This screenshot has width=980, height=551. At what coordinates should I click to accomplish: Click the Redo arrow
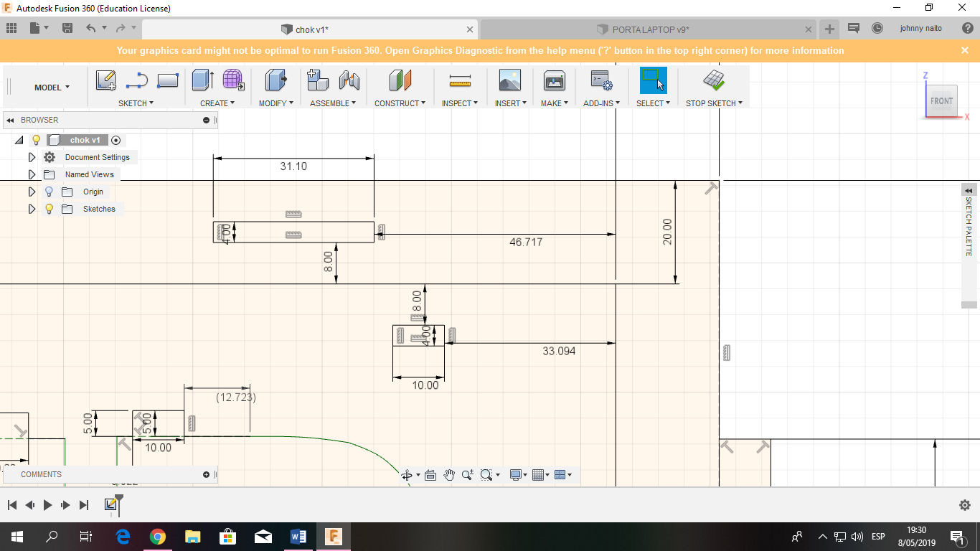coord(121,29)
